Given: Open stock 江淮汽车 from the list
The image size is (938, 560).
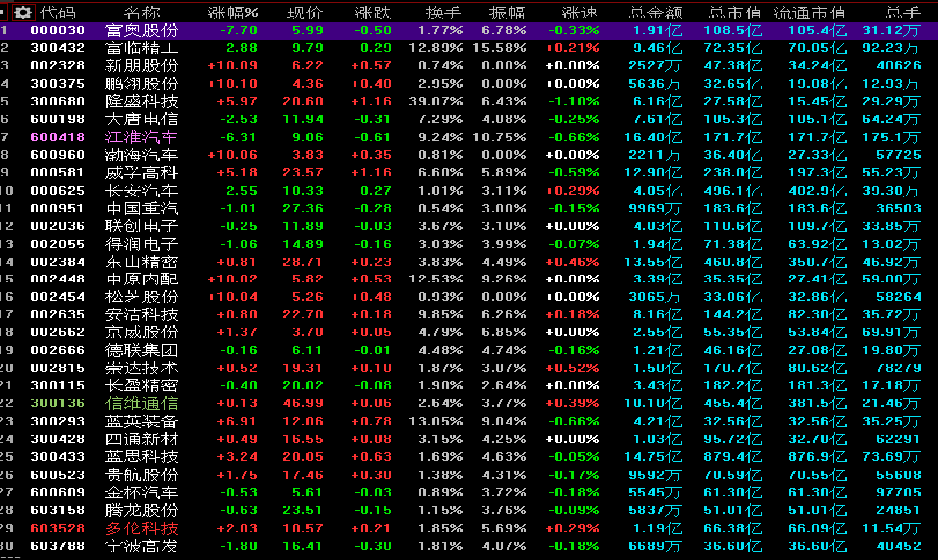Looking at the screenshot, I should pos(142,137).
